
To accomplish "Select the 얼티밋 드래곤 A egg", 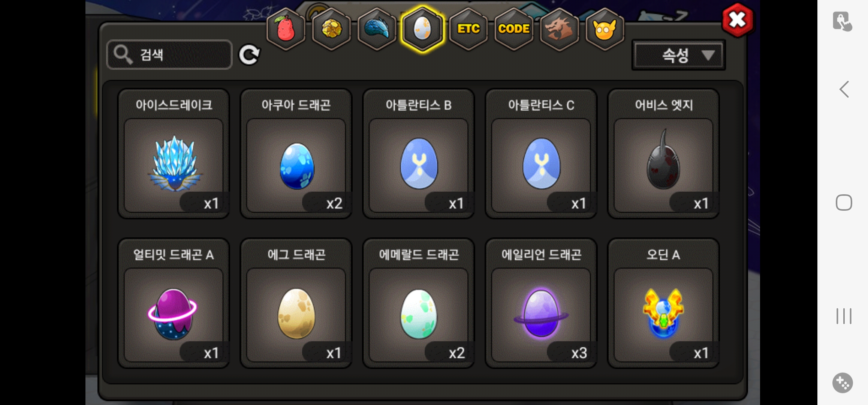I will 174,303.
